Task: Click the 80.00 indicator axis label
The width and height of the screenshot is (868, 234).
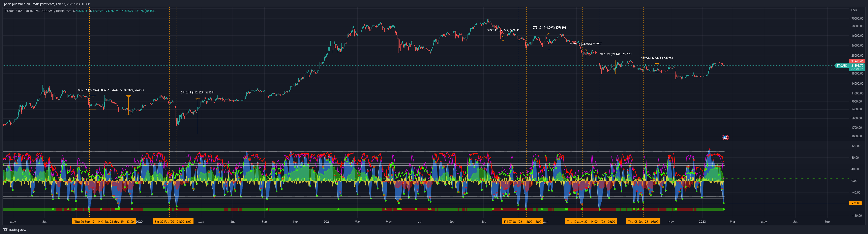Action: (855, 158)
